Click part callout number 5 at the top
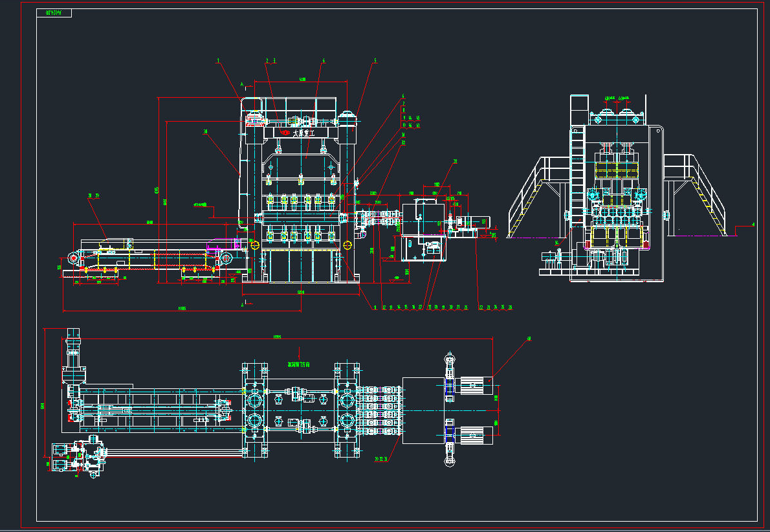 pos(375,61)
